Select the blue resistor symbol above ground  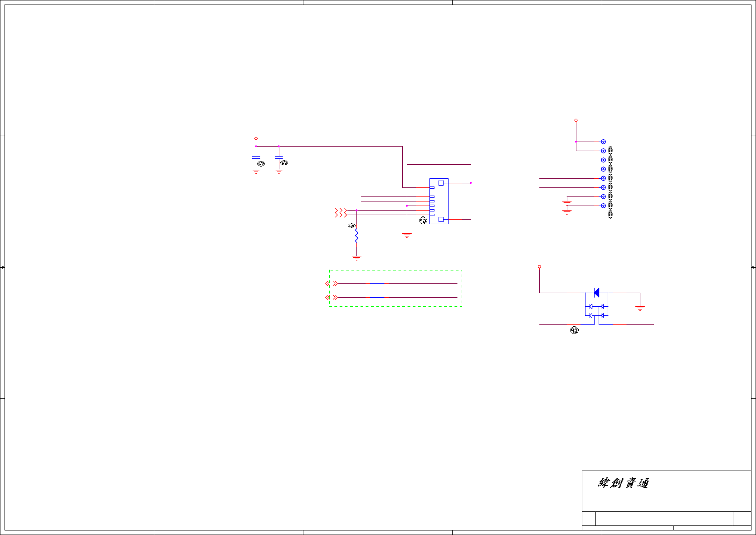(x=356, y=236)
